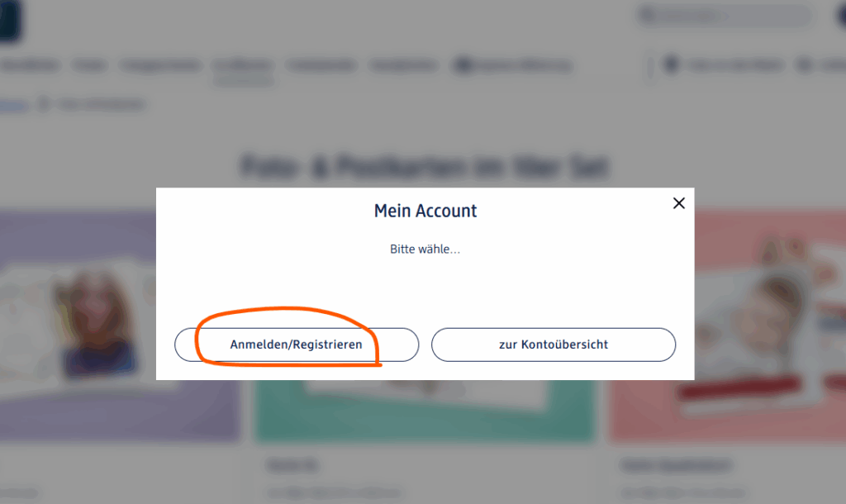Focus the blurred search field in header
Image resolution: width=846 pixels, height=504 pixels.
coord(725,16)
